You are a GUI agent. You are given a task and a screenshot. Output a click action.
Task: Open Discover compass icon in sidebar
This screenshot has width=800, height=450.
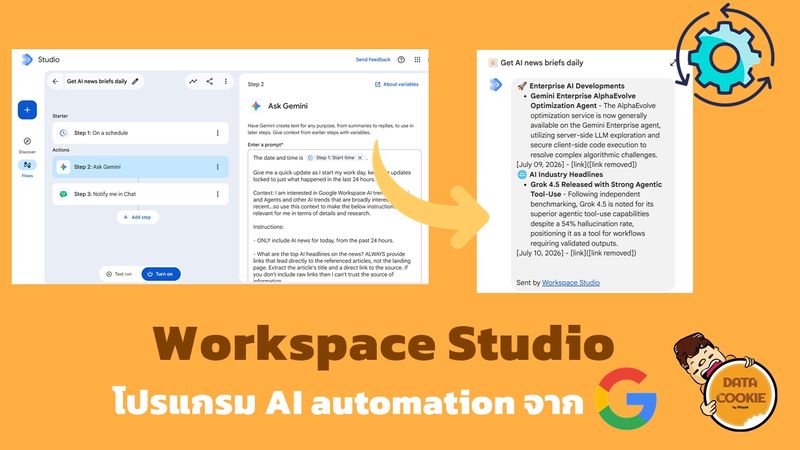(x=27, y=141)
